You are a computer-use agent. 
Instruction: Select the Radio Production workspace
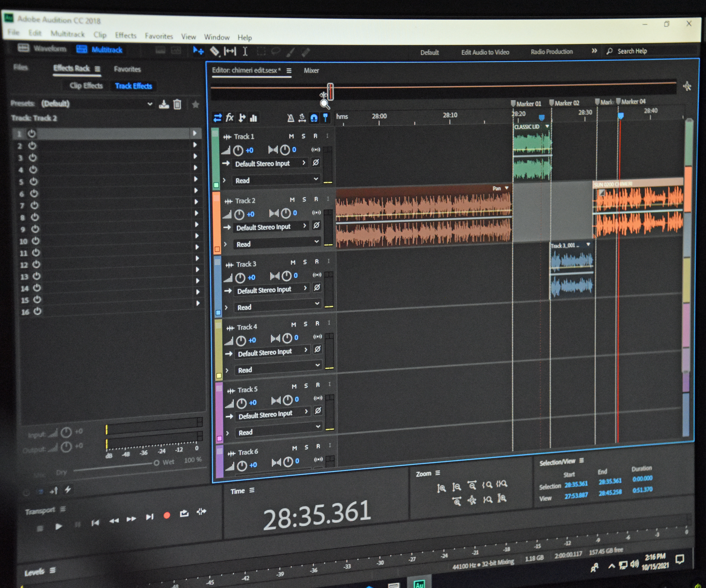tap(551, 52)
